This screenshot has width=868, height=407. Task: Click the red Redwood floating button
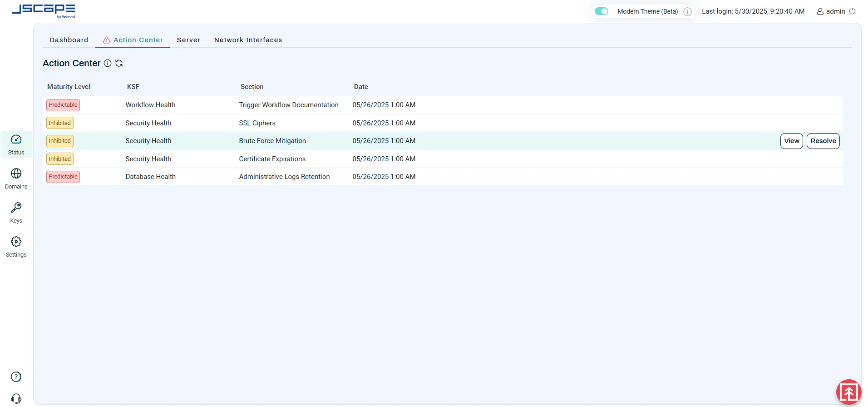[x=849, y=392]
